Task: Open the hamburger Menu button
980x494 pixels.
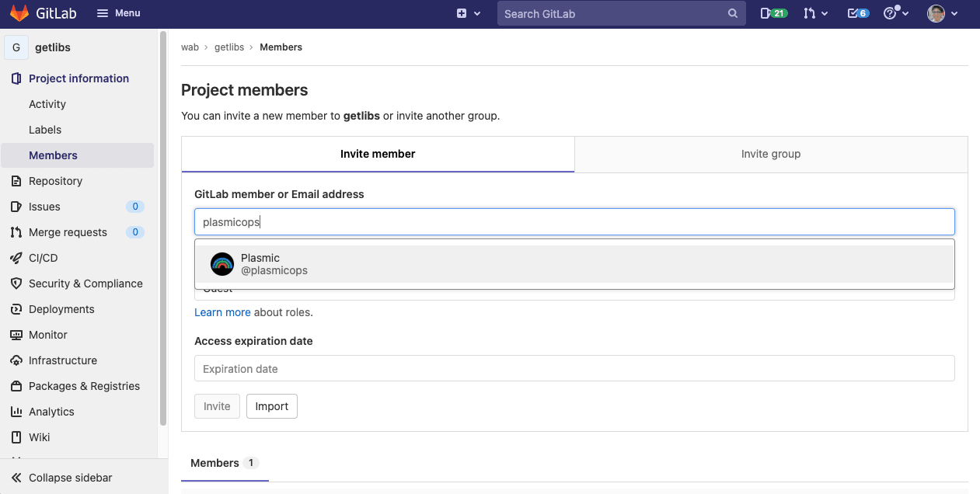Action: tap(118, 13)
